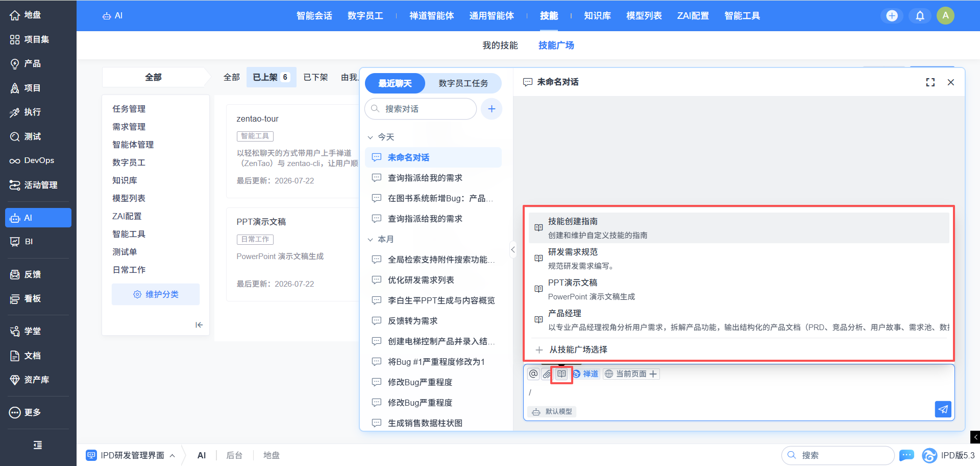Collapse the 今天 conversation group
Screen dimensions: 980x466
click(371, 137)
